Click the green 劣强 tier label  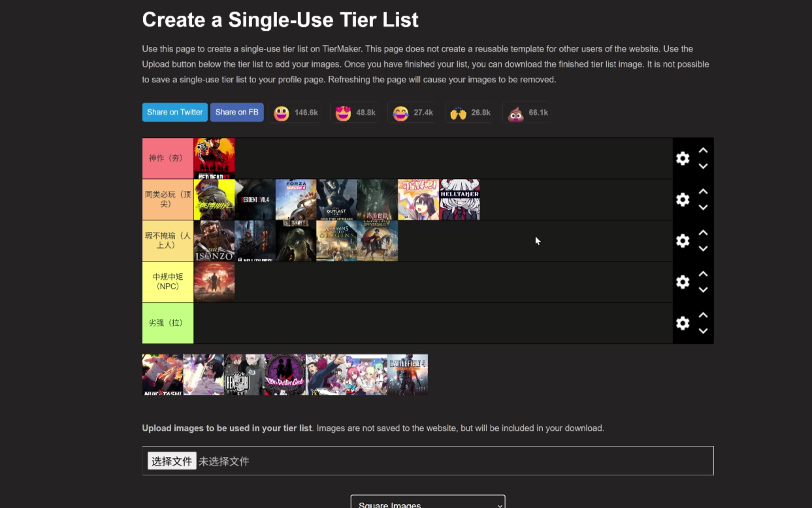click(x=168, y=323)
